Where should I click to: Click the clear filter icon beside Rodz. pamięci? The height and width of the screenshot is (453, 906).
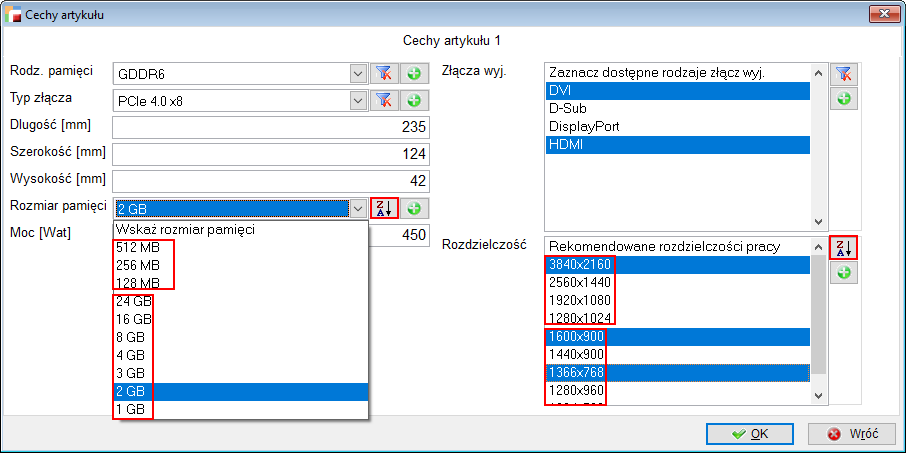pos(384,73)
